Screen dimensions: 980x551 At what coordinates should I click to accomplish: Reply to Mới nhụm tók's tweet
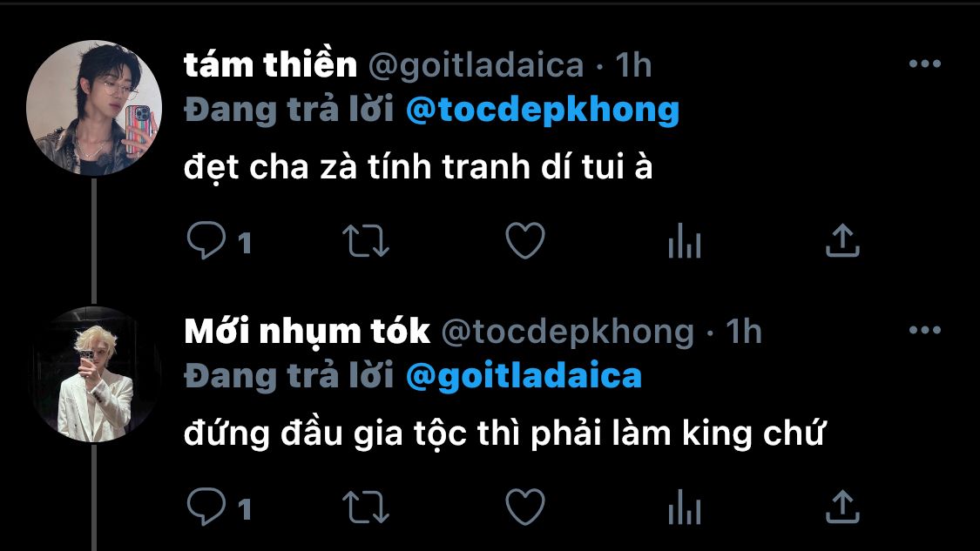(206, 507)
